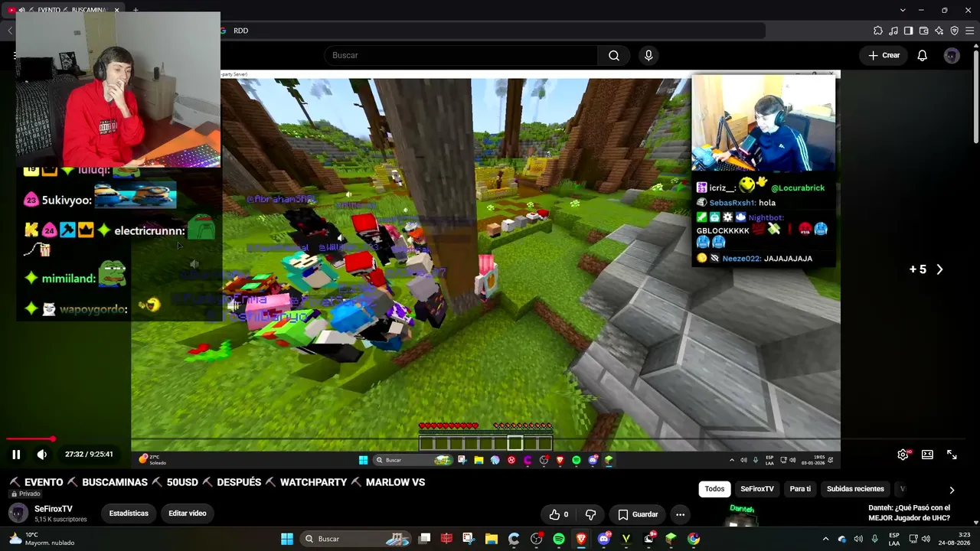Enter fullscreen on the video
The height and width of the screenshot is (551, 980).
pos(952,455)
